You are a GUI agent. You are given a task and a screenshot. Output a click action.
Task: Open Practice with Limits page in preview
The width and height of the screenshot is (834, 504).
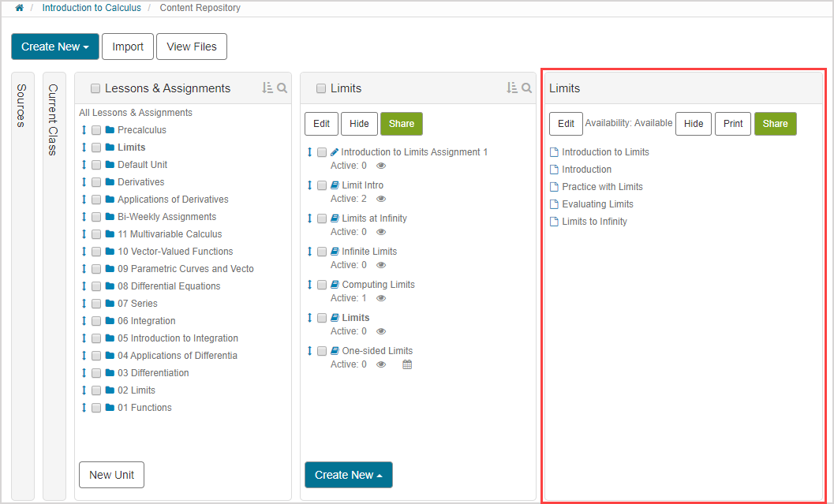(x=602, y=187)
